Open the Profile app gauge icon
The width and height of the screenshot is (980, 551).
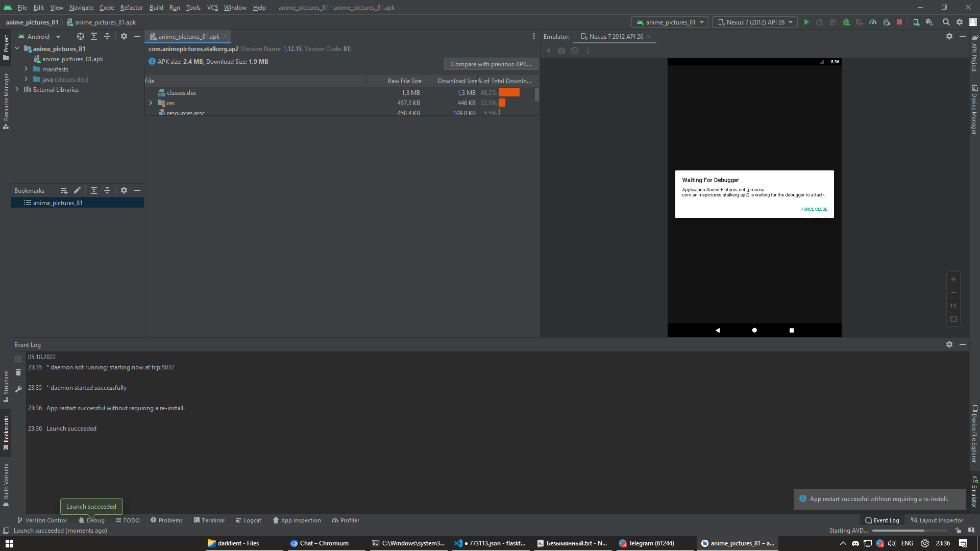click(x=873, y=22)
